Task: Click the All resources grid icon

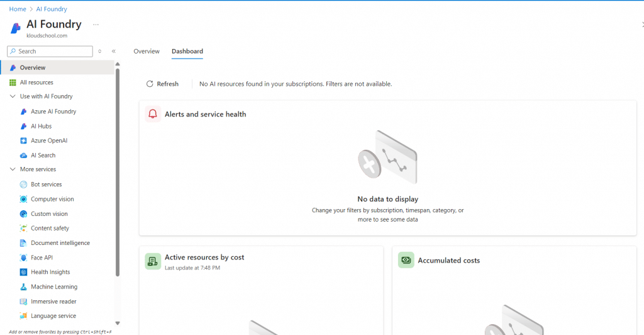Action: (x=13, y=82)
